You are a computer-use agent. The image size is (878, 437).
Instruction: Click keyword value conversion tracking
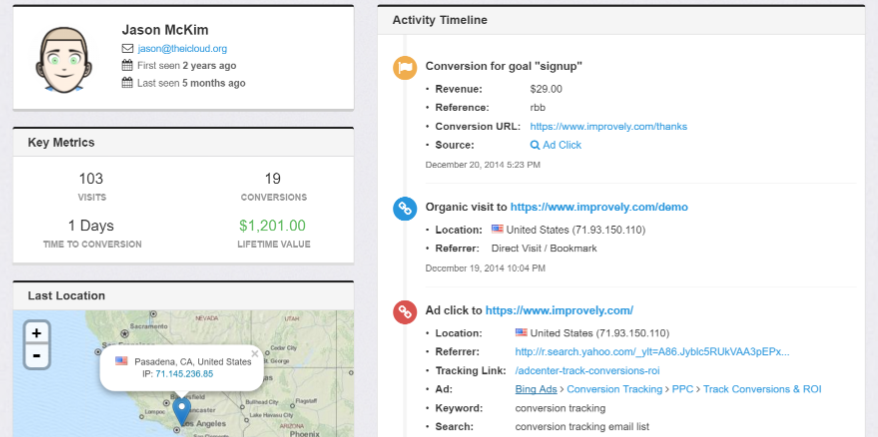pos(560,408)
